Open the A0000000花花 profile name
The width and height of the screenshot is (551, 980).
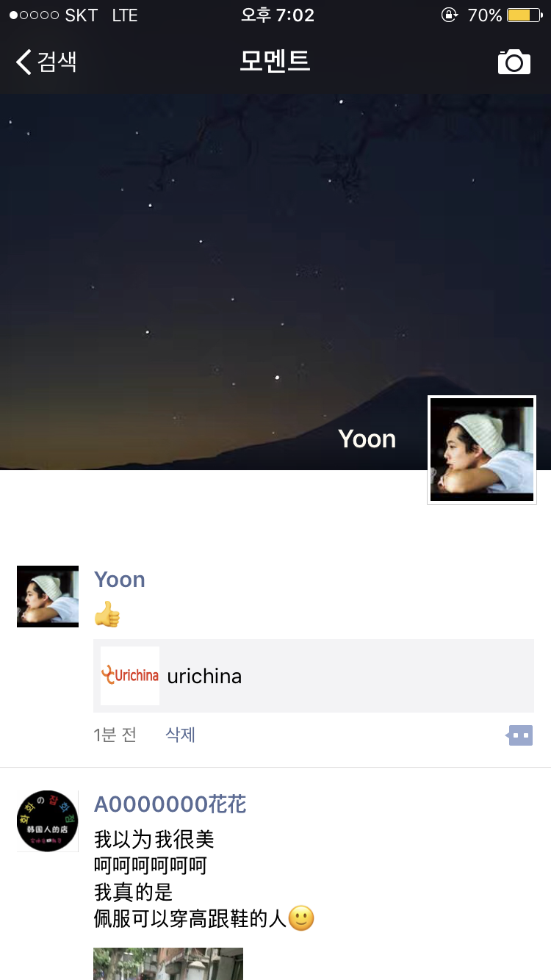(x=170, y=804)
